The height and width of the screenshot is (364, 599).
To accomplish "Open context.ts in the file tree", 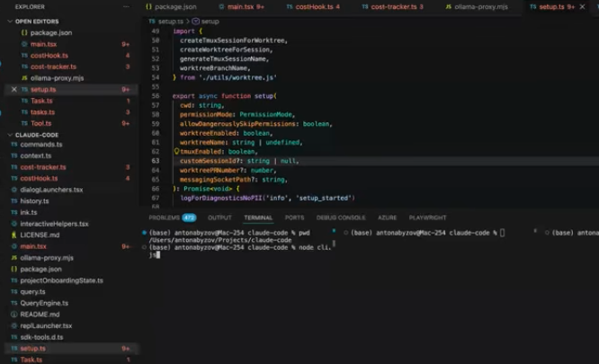I will pyautogui.click(x=36, y=155).
